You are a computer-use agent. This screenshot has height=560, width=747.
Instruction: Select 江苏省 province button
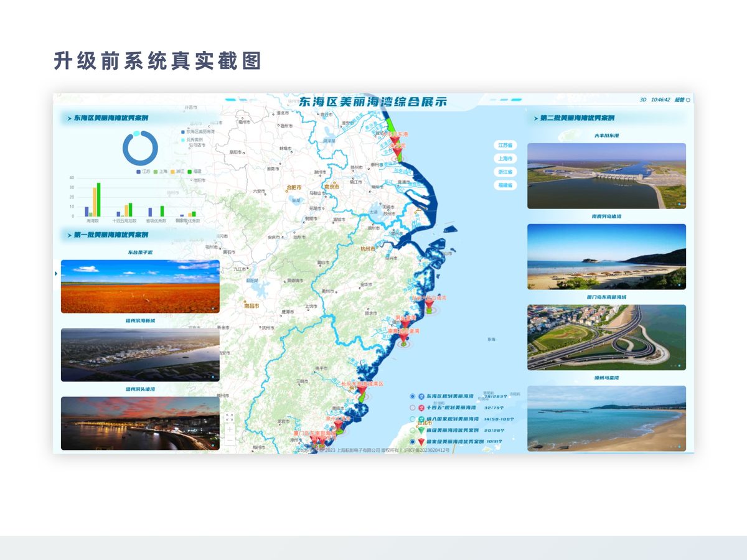pyautogui.click(x=506, y=145)
